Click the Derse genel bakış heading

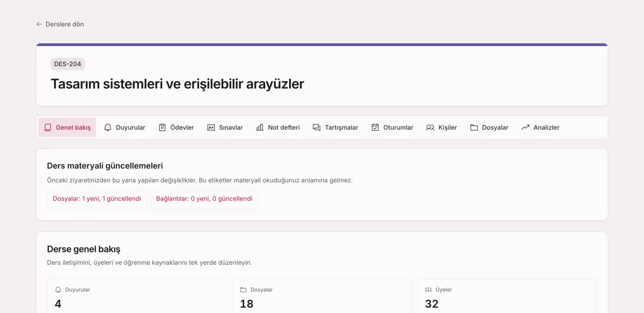[84, 249]
